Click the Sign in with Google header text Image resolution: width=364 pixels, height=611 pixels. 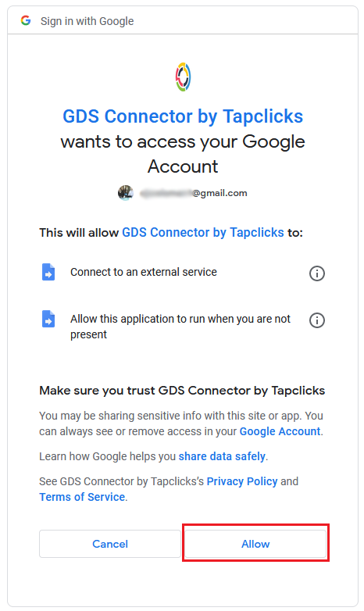point(87,21)
